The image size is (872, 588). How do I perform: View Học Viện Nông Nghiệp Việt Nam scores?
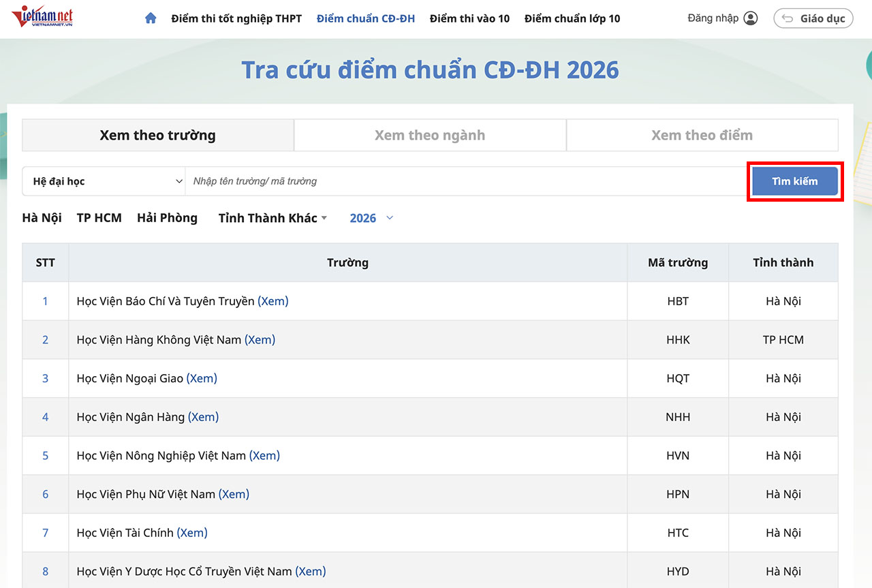264,456
